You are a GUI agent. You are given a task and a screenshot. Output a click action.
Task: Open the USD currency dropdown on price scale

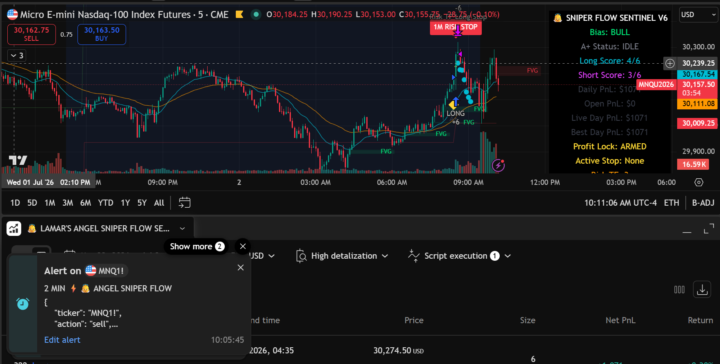point(698,15)
